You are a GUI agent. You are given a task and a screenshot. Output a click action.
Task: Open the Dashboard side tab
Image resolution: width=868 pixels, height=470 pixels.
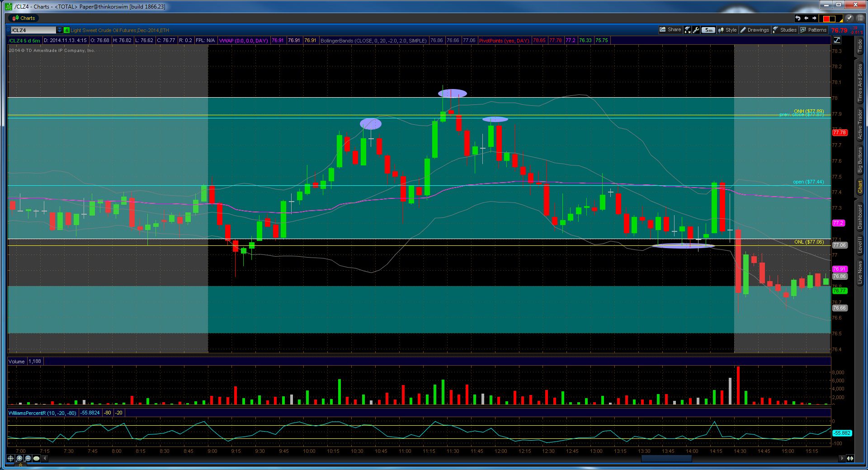click(860, 217)
